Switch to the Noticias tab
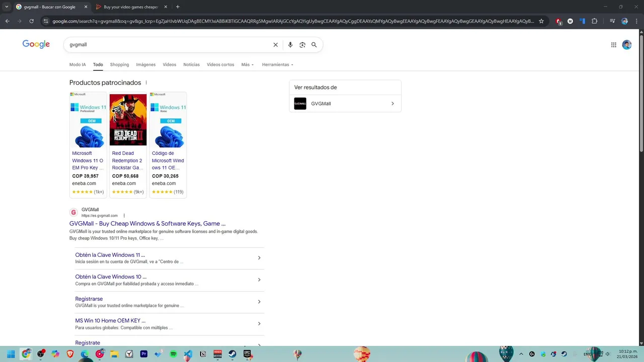The width and height of the screenshot is (644, 362). 192,65
